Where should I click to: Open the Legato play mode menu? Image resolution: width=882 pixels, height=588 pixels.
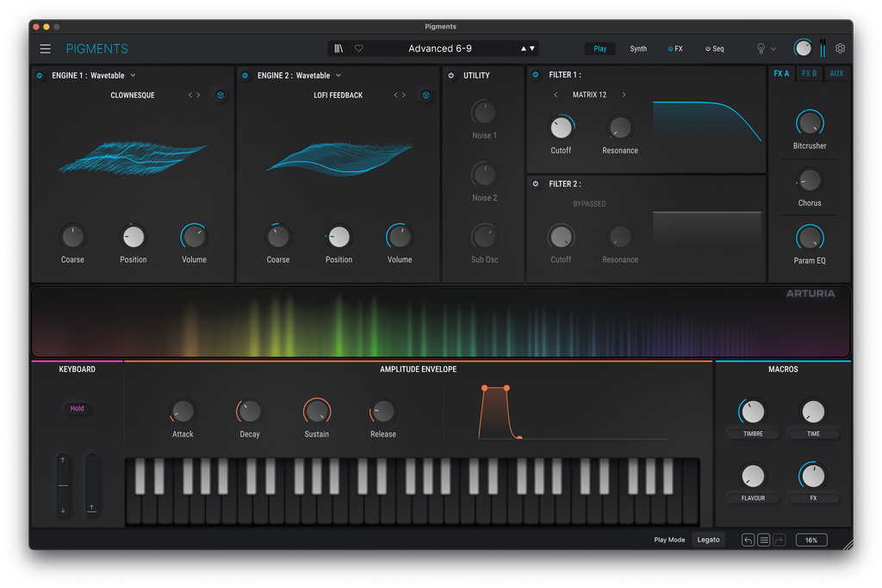(708, 540)
